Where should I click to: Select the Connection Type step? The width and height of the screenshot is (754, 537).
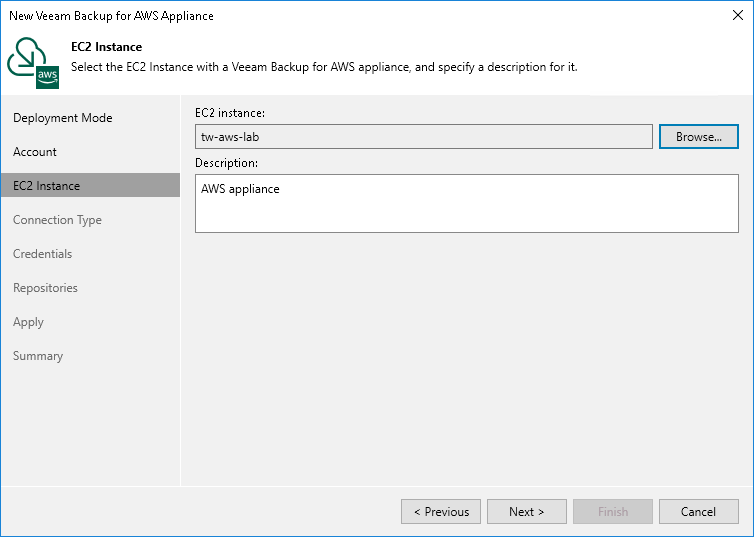click(57, 220)
